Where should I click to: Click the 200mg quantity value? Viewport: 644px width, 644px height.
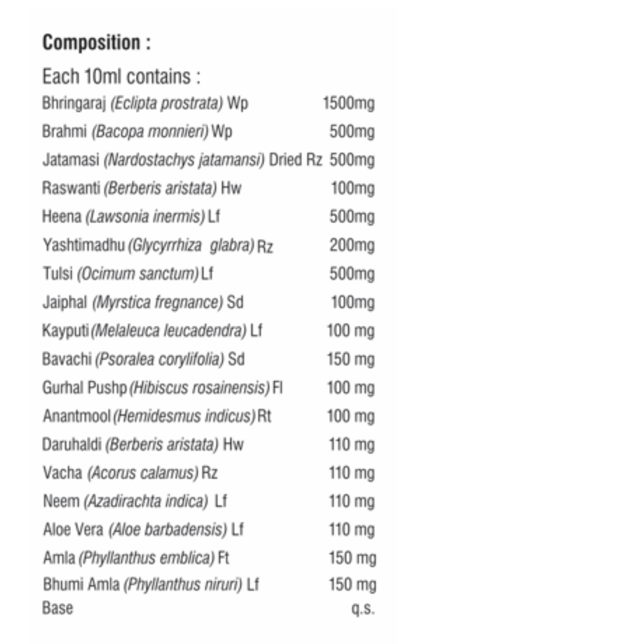(x=352, y=245)
